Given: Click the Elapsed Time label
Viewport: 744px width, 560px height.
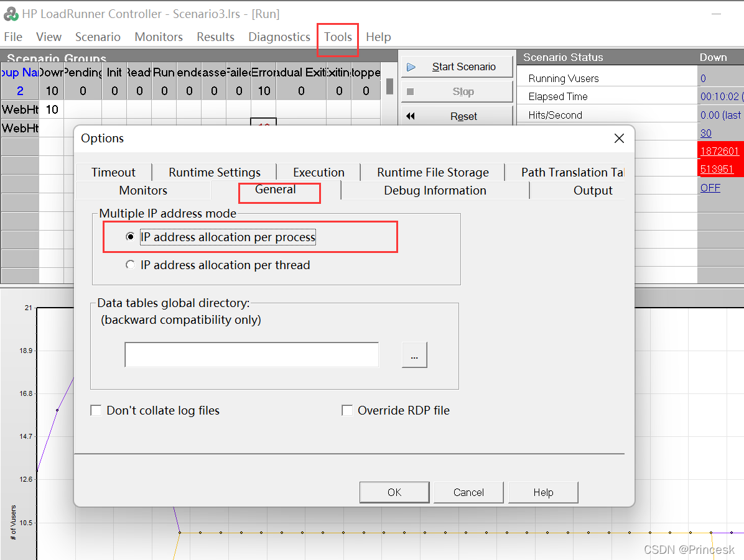Looking at the screenshot, I should [x=558, y=97].
